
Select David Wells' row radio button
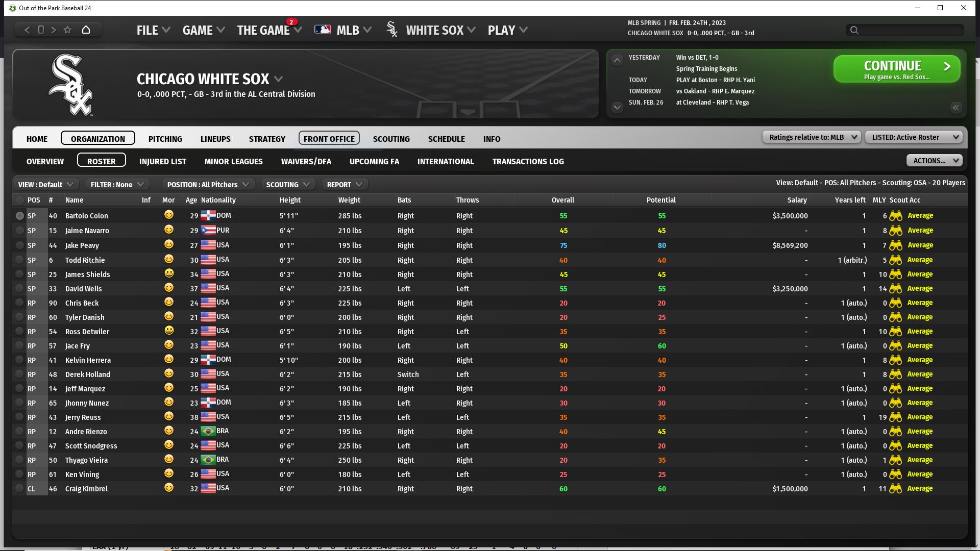[19, 289]
